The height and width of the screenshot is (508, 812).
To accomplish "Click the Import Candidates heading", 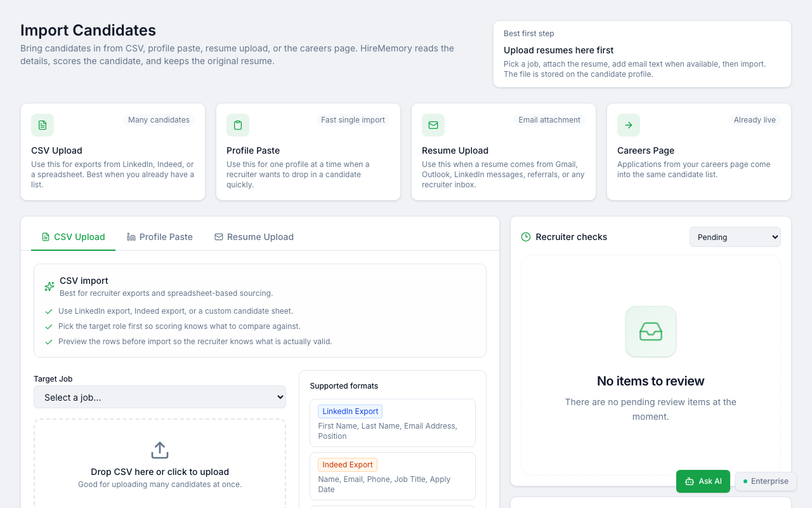I will [88, 30].
